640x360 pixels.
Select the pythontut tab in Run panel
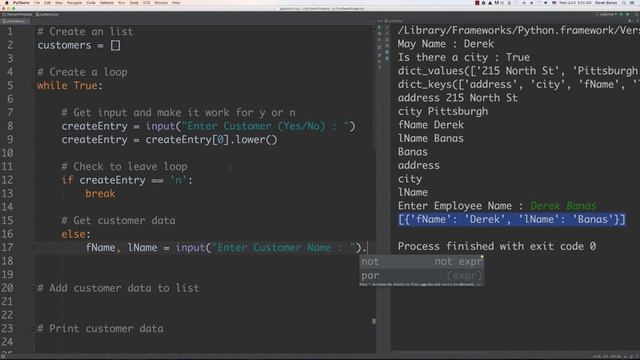(x=394, y=21)
